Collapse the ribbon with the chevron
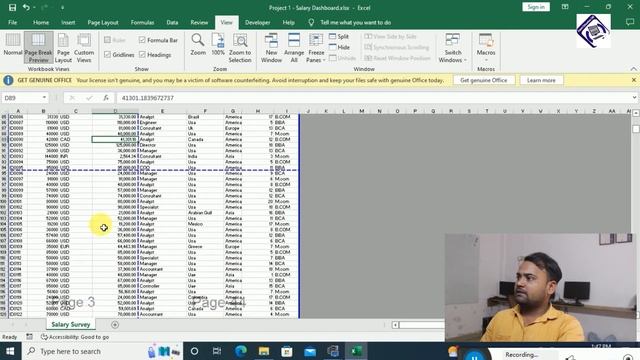The width and height of the screenshot is (640, 360). [633, 69]
